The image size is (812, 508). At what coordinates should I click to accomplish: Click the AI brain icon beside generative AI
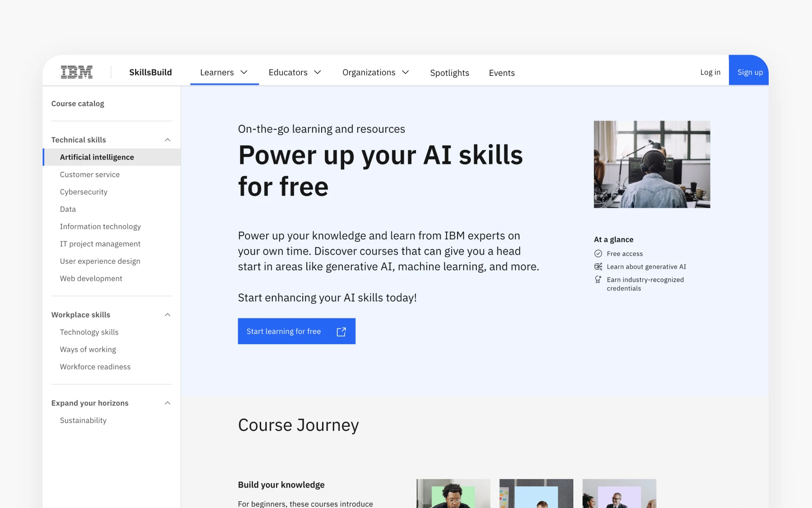point(598,266)
